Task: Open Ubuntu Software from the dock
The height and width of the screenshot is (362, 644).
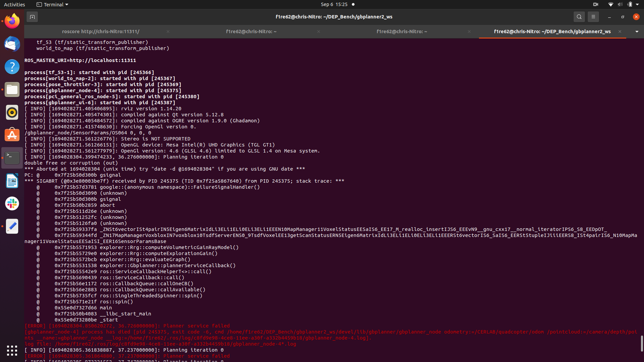Action: coord(12,135)
